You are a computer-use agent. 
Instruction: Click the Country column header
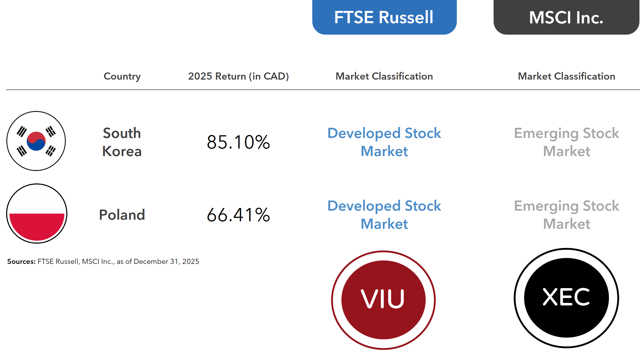pos(122,76)
